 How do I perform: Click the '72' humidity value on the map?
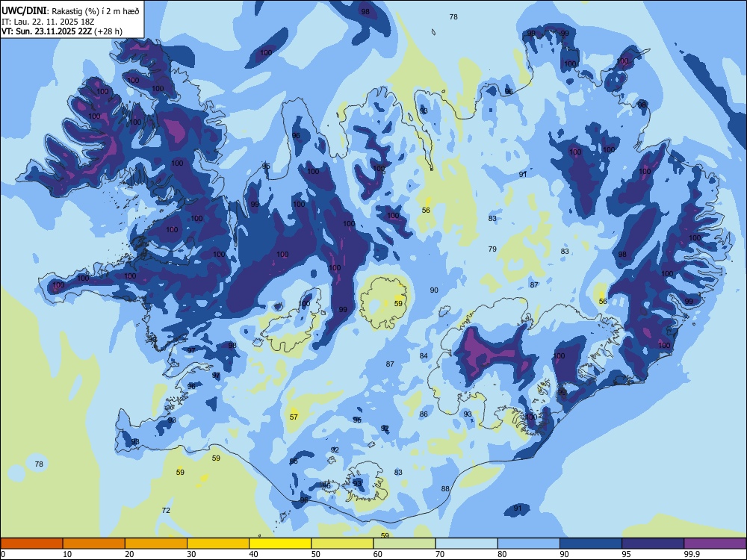pos(166,510)
